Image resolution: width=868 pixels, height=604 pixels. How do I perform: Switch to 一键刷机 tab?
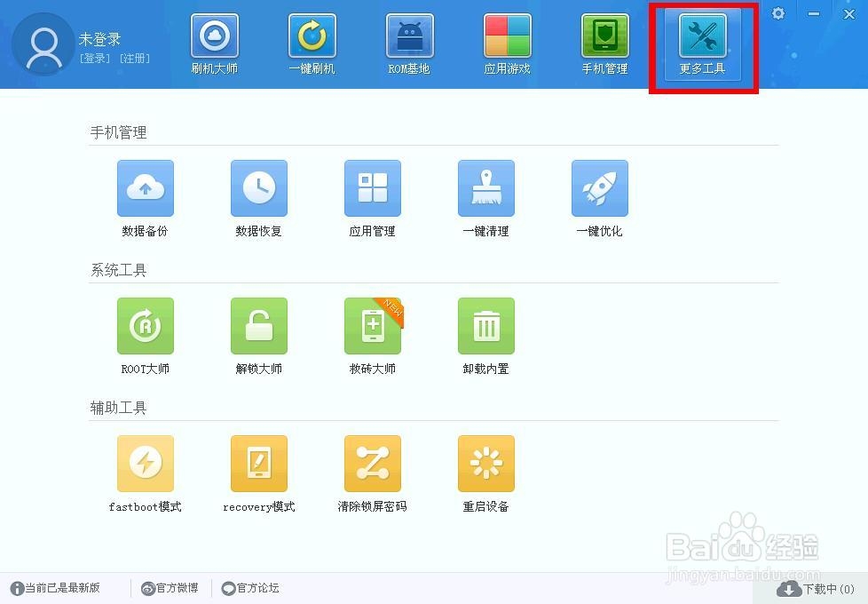coord(312,44)
